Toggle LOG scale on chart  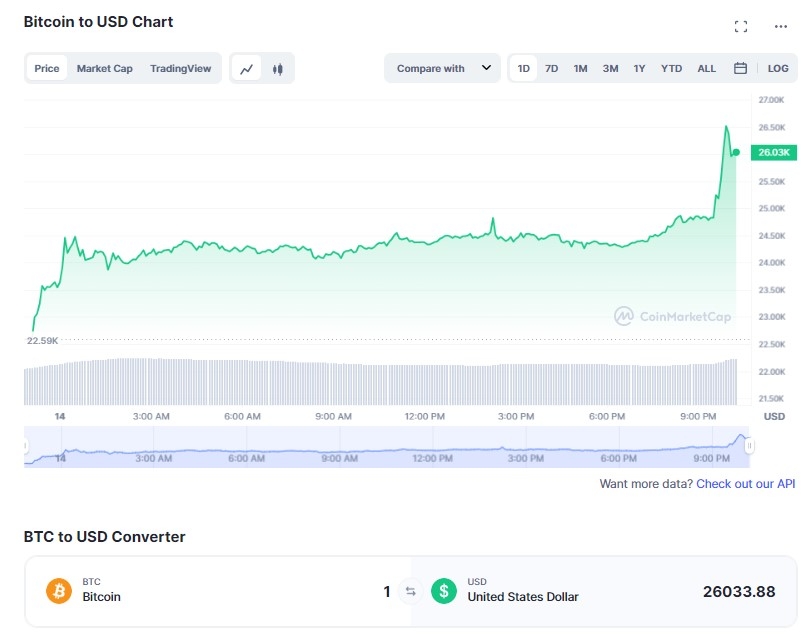point(778,68)
